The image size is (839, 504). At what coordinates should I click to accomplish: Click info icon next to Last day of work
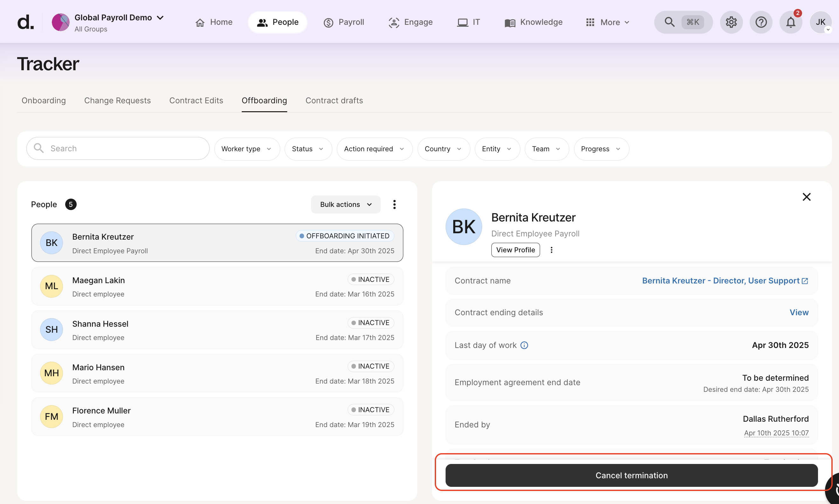[524, 345]
